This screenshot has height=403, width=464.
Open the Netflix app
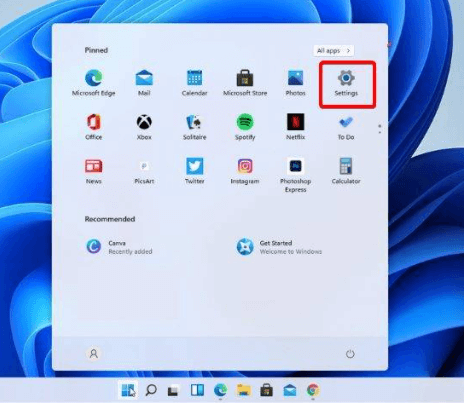click(295, 127)
